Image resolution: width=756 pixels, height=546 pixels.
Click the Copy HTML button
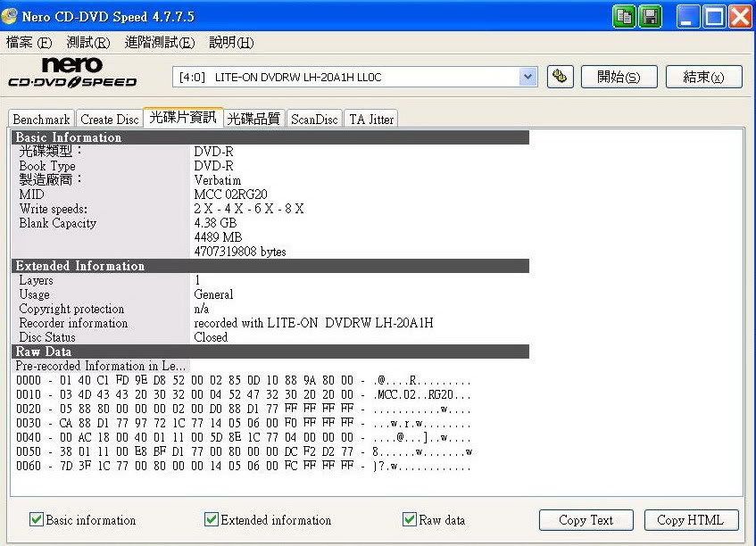[691, 520]
